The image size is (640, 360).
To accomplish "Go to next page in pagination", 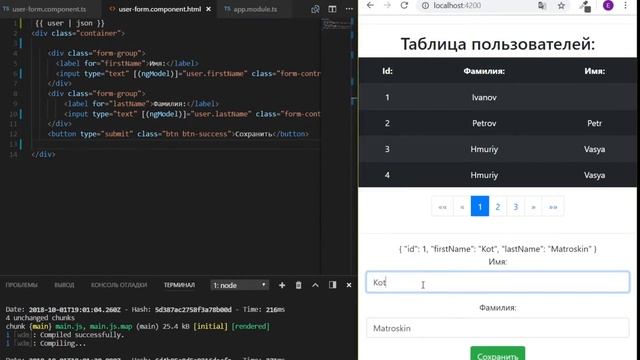I will (x=533, y=207).
